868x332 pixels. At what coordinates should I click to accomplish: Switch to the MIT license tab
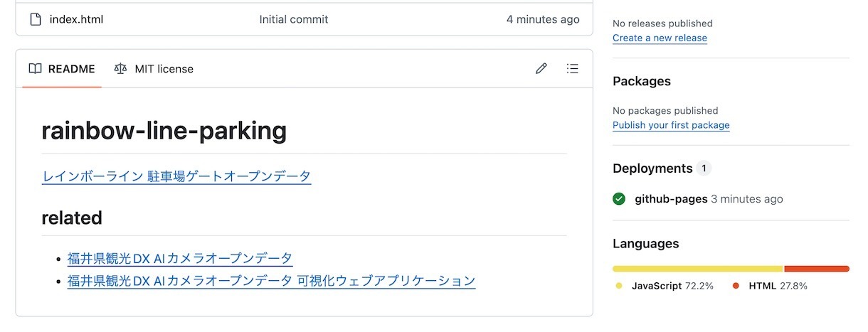[x=154, y=69]
